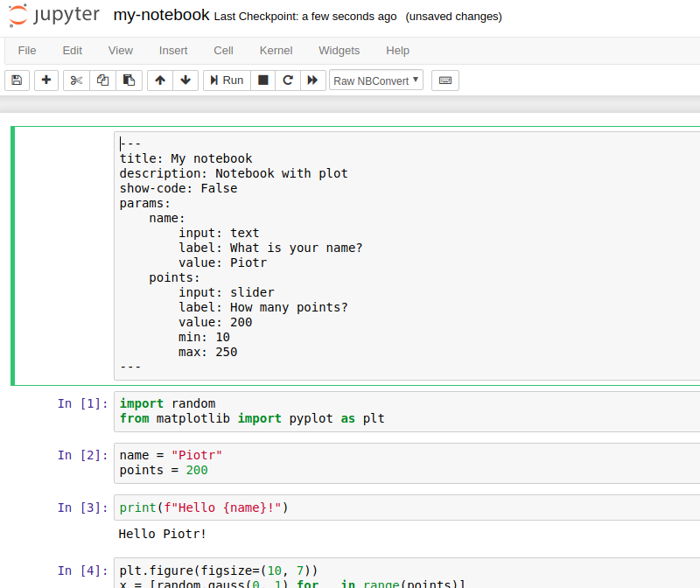Open the Widgets menu
Screen dimensions: 700x588
tap(339, 50)
